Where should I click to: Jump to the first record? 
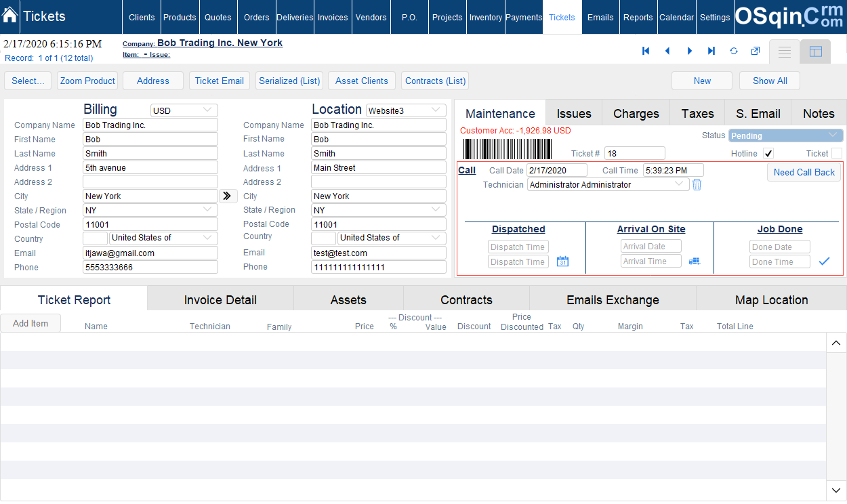(x=646, y=51)
